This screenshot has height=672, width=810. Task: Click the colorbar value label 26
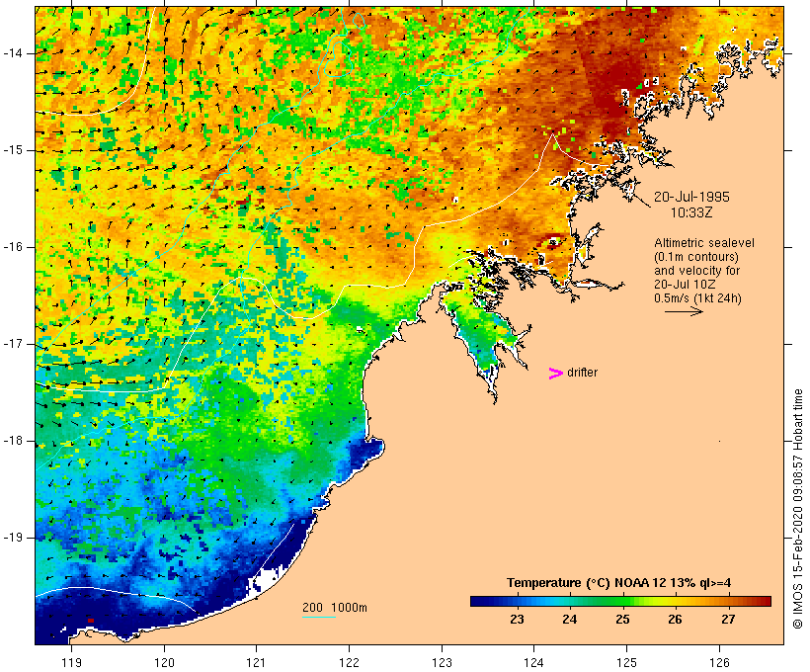click(676, 620)
